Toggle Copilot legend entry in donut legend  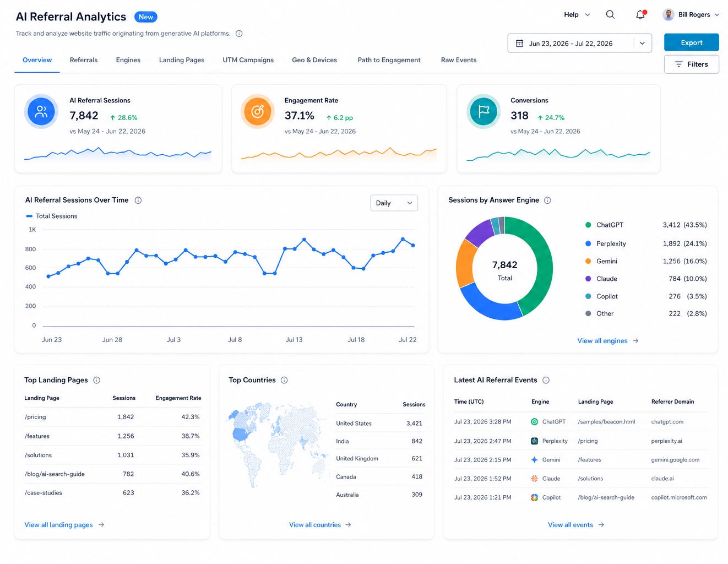(x=601, y=297)
